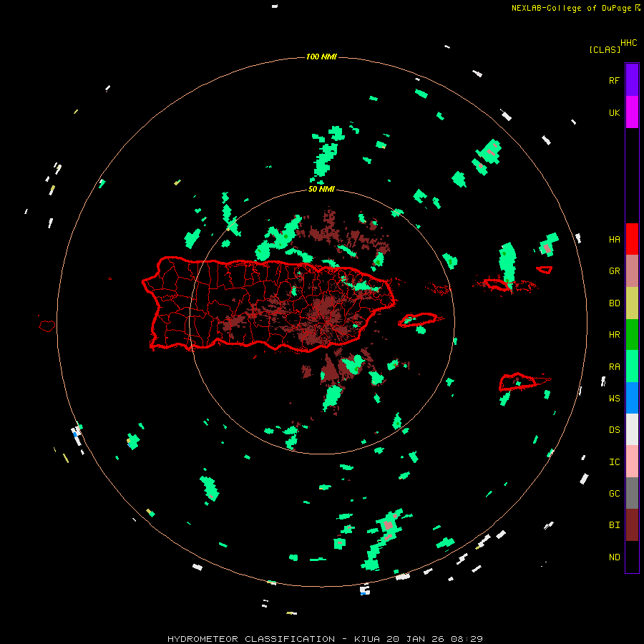Click the HHC product code label
Screen dimensions: 644x644
click(628, 43)
